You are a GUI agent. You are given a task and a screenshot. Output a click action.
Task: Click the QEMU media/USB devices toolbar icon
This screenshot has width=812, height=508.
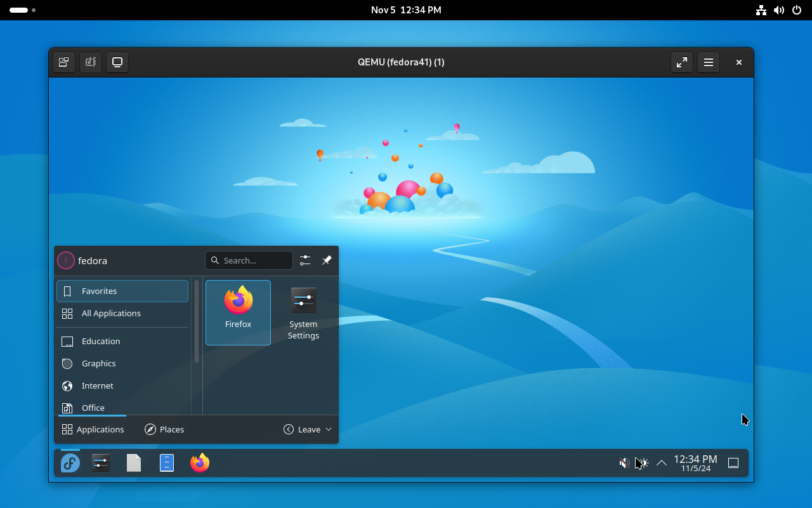(x=91, y=62)
